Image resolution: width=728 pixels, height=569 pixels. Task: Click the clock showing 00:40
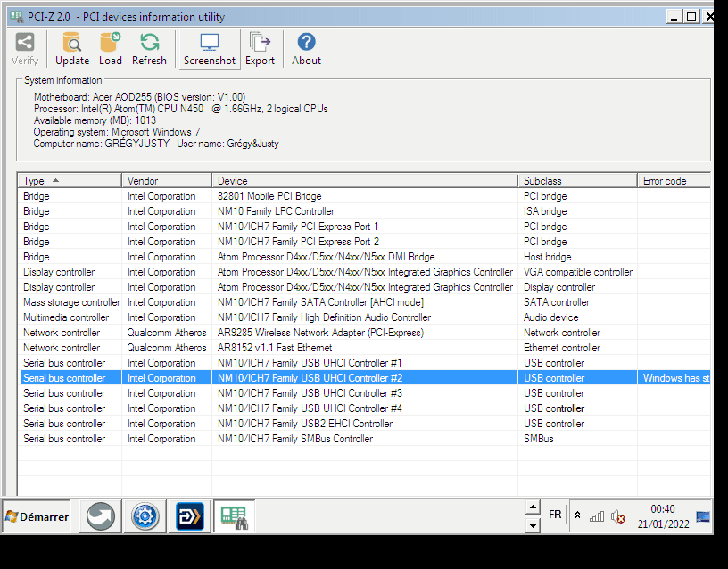click(663, 516)
